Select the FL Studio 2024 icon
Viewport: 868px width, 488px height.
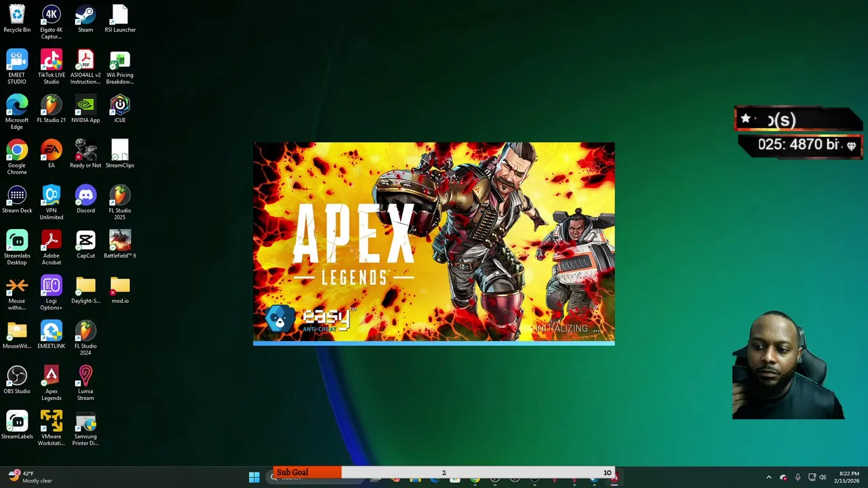point(85,338)
